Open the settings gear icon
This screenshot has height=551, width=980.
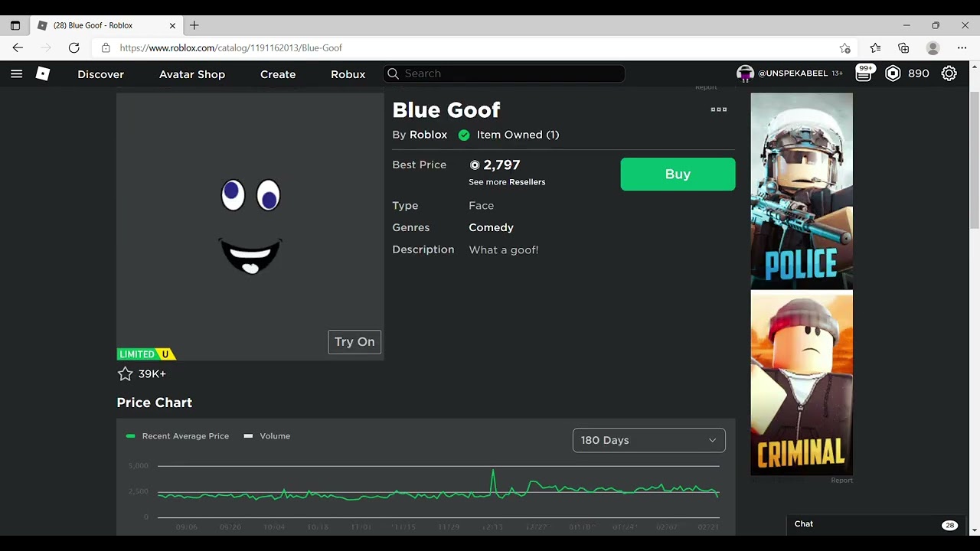pos(949,73)
